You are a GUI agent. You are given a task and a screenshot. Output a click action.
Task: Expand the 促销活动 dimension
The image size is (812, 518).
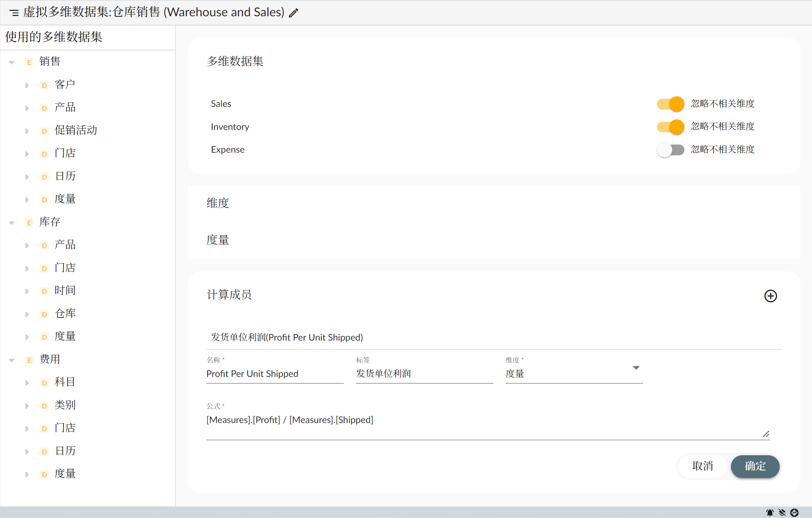[x=27, y=131]
